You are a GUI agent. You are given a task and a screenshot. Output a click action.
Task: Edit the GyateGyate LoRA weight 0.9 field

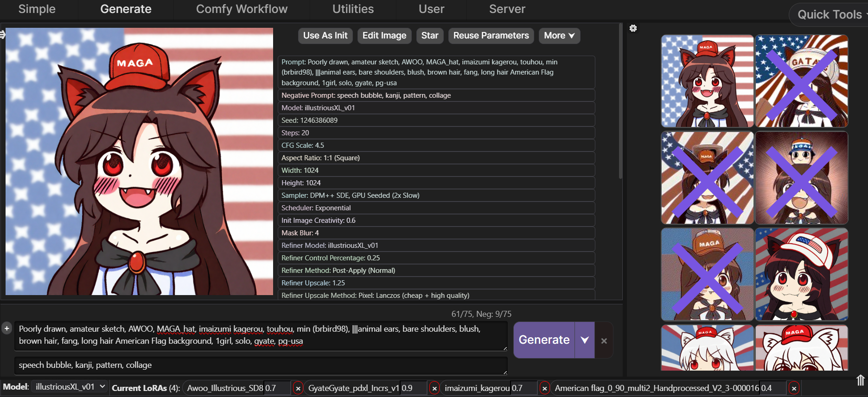414,388
